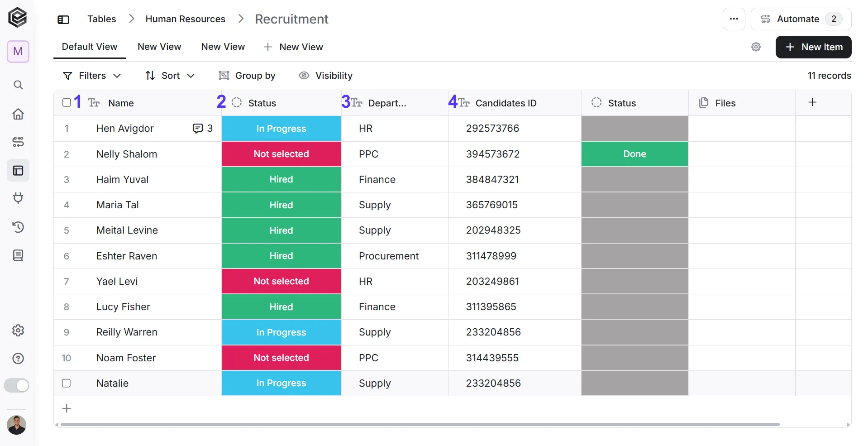This screenshot has height=446, width=868.
Task: Open Hen Avigdor's In Progress status dropdown
Action: pyautogui.click(x=281, y=129)
